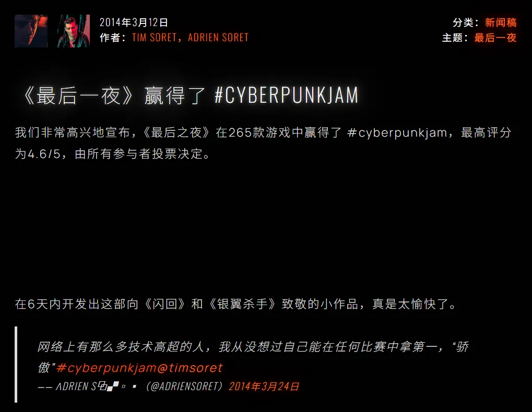
Task: Click the announcement paragraph mentioning 265款游戏
Action: click(263, 143)
